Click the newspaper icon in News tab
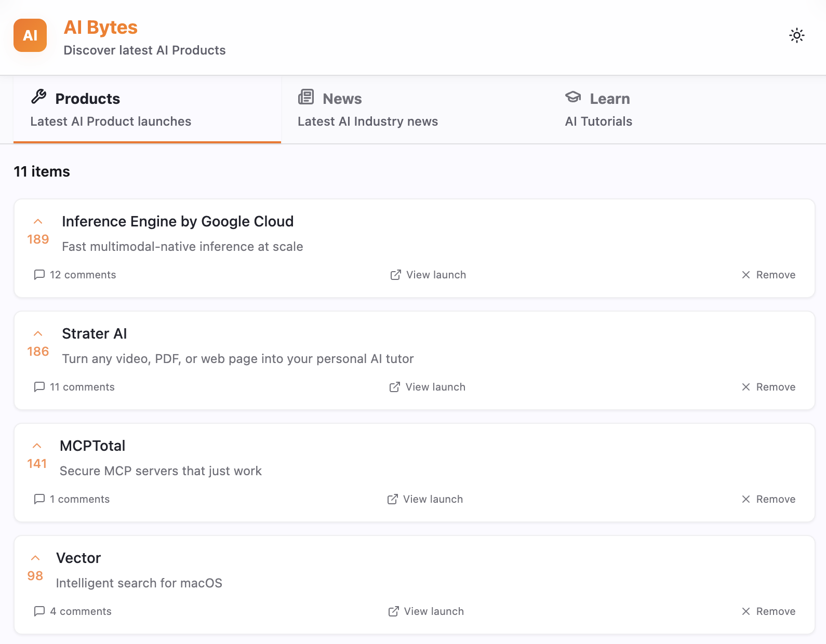The height and width of the screenshot is (644, 826). 306,97
